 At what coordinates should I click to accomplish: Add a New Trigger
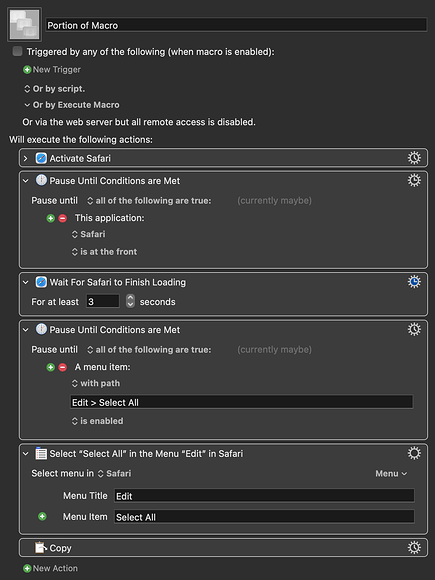tap(52, 70)
